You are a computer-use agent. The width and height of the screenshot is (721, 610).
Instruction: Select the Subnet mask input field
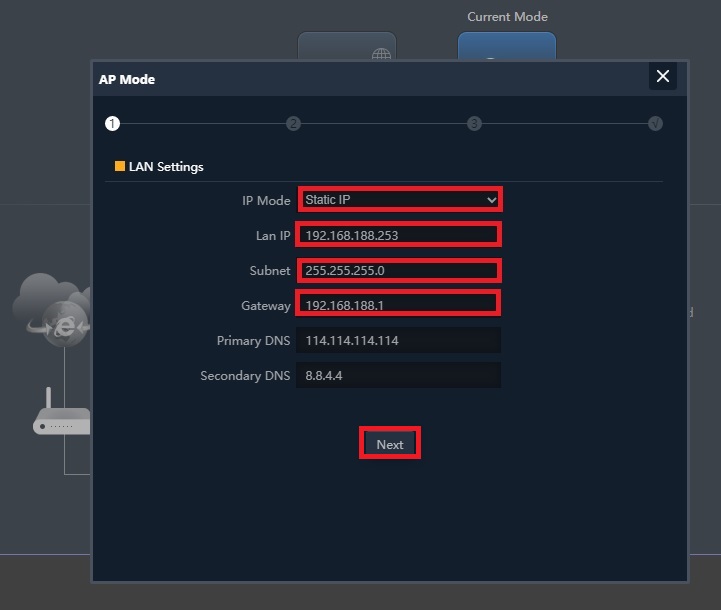click(399, 271)
